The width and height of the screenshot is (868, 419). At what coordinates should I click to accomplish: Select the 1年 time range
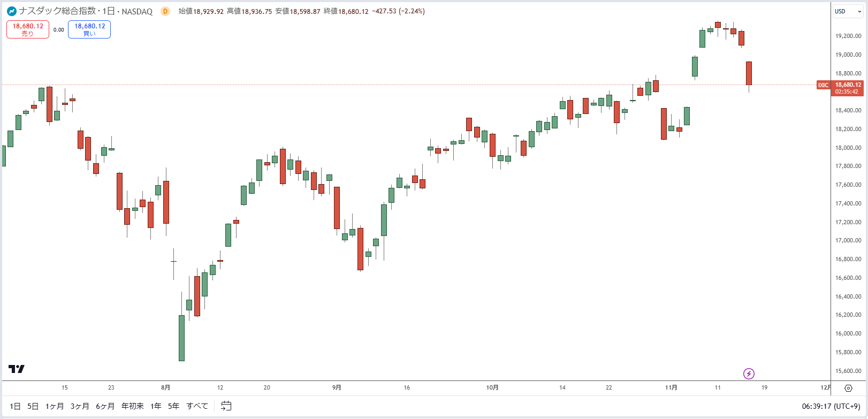pos(156,406)
